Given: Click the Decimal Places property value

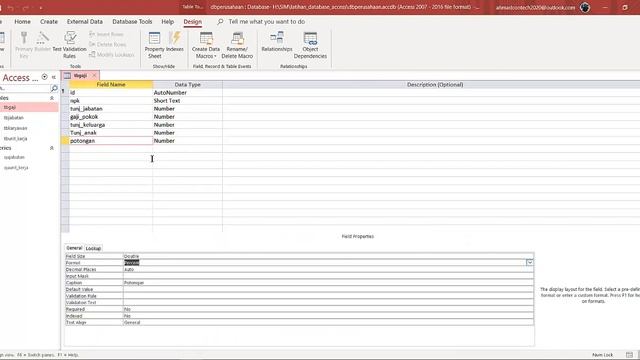Looking at the screenshot, I should [328, 269].
